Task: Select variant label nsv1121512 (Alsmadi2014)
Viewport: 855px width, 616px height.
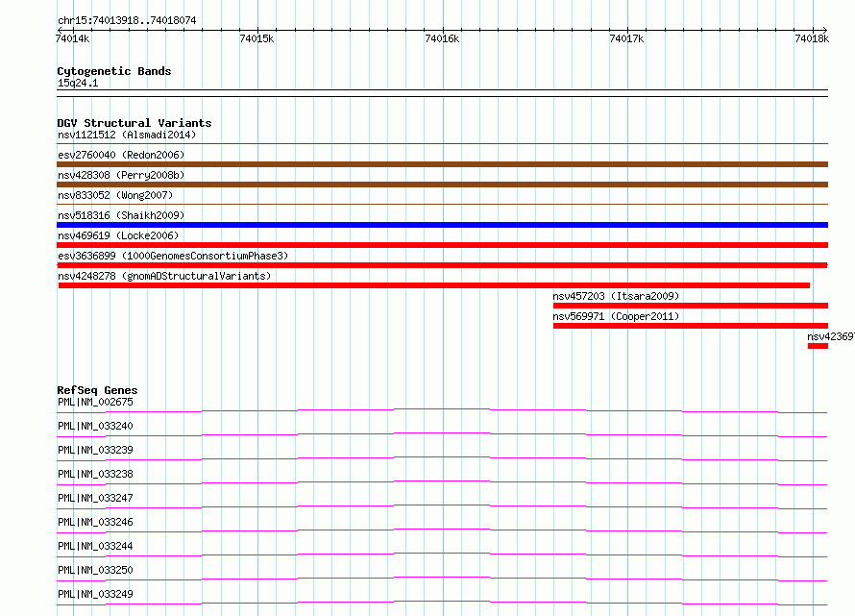Action: pos(127,135)
